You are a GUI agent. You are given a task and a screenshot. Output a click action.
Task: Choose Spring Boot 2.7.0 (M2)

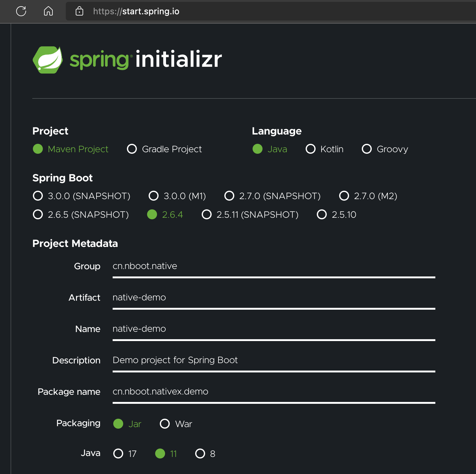344,196
